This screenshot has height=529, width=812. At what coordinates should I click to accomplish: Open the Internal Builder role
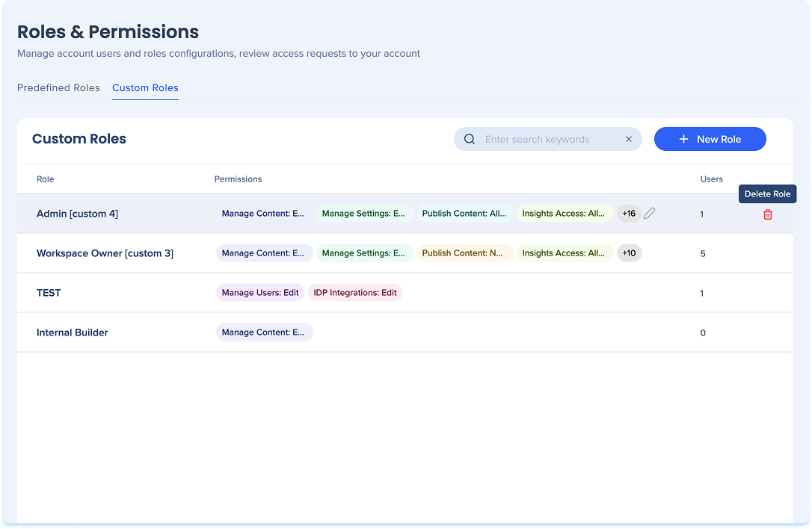[x=73, y=332]
